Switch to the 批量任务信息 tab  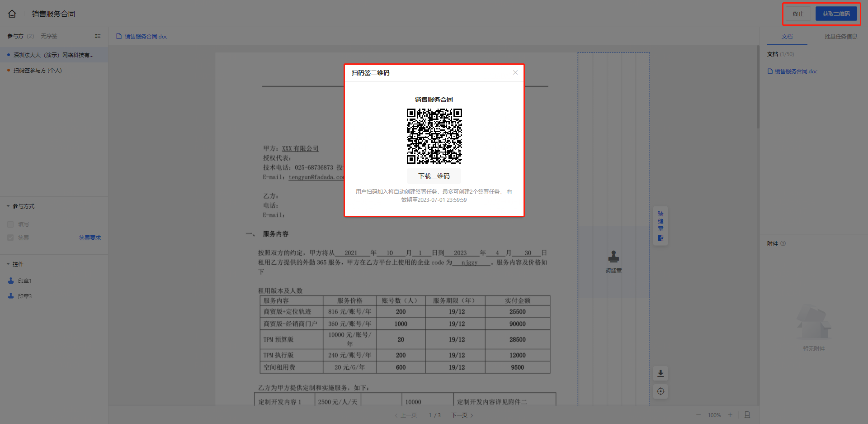pyautogui.click(x=840, y=36)
